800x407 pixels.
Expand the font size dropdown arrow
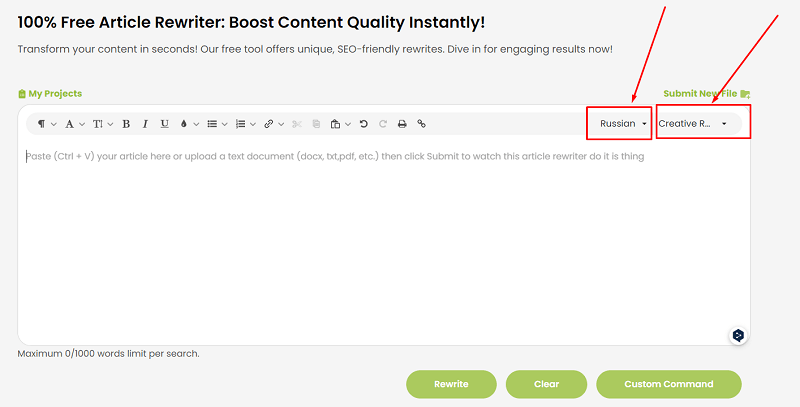coord(110,124)
